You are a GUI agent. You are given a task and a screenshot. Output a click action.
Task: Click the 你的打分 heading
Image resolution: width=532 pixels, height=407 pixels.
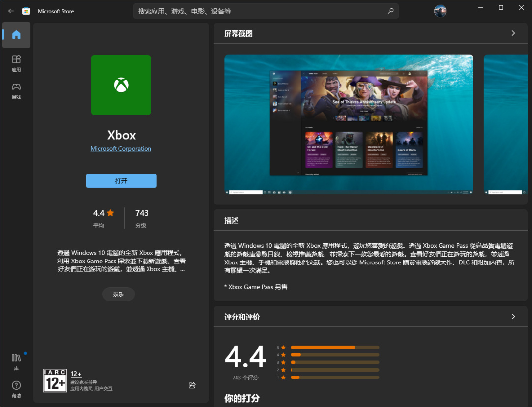click(x=242, y=398)
